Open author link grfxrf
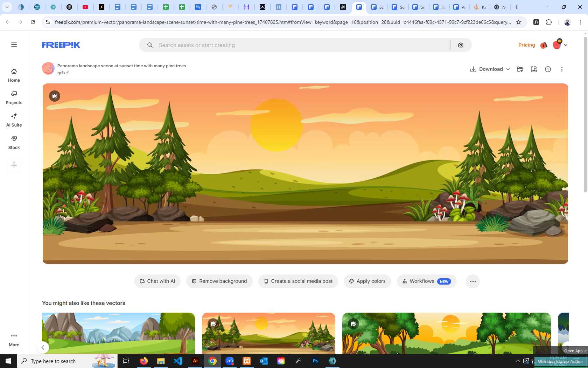Screen dimensions: 588x368 click(63, 73)
